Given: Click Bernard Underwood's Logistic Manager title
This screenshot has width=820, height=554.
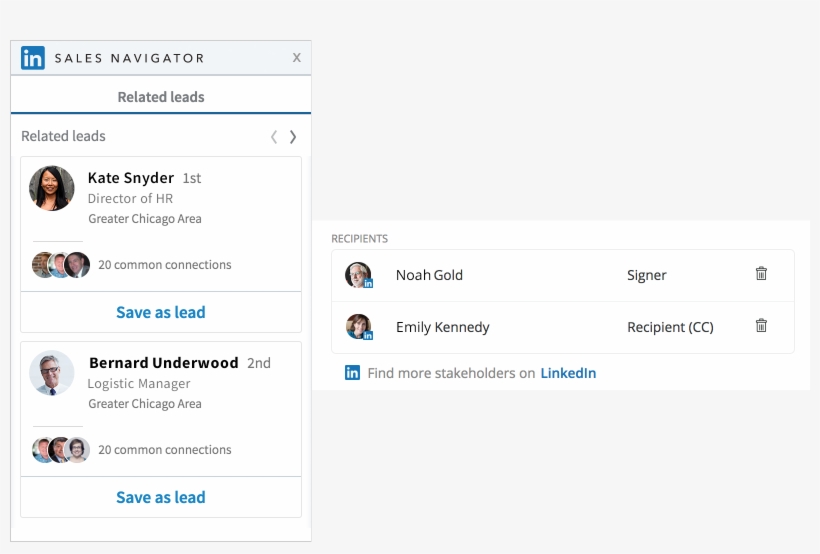Looking at the screenshot, I should click(139, 383).
